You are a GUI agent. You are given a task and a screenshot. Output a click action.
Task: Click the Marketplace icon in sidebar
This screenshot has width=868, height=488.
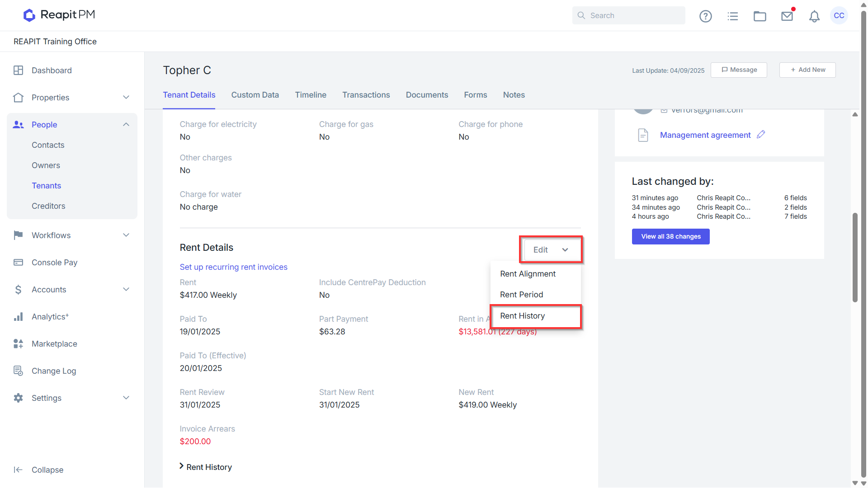click(x=18, y=344)
